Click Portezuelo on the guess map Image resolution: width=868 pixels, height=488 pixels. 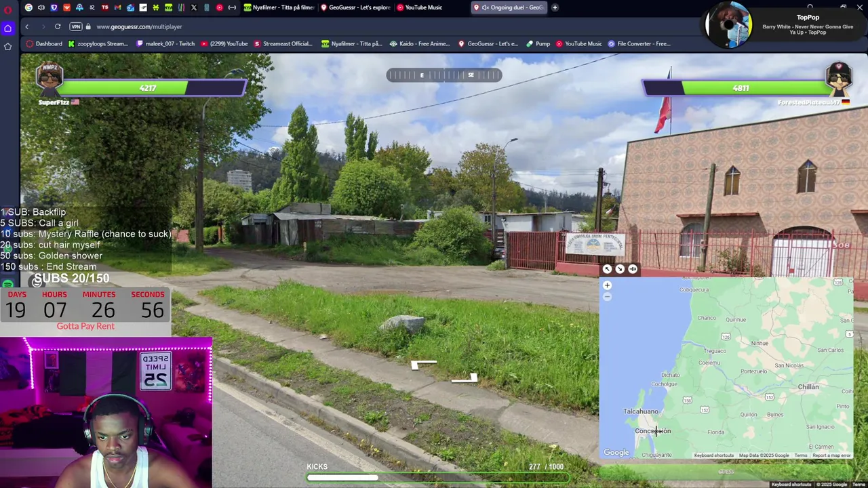(754, 371)
